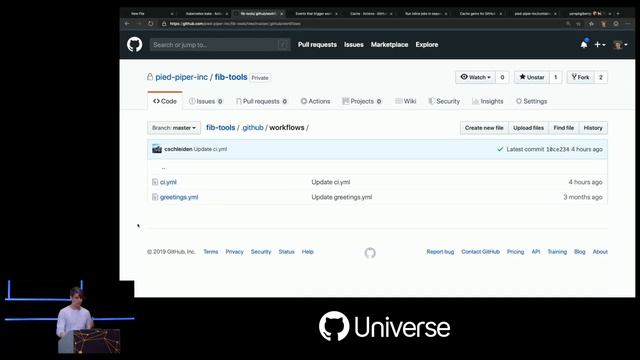This screenshot has width=640, height=360.
Task: Click the greetings.yml file icon
Action: point(155,197)
